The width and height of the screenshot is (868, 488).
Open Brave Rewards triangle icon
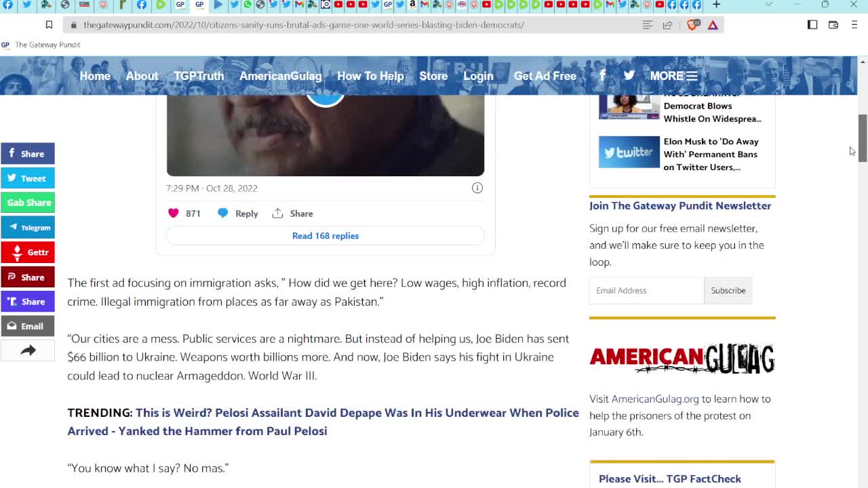(713, 24)
